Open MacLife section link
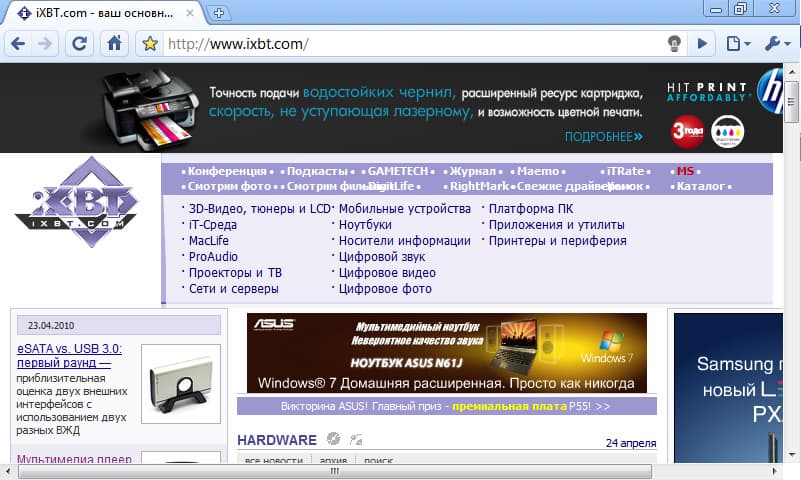Viewport: 801px width, 480px height. pos(208,241)
